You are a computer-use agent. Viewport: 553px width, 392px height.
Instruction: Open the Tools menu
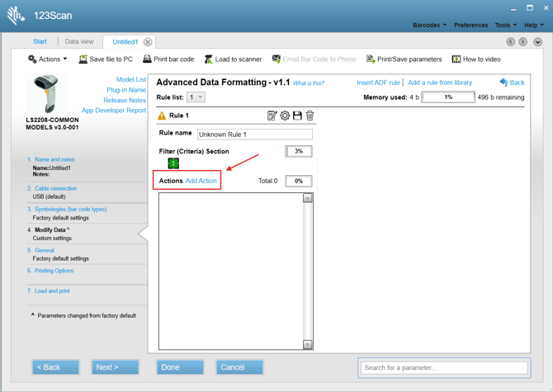click(505, 25)
